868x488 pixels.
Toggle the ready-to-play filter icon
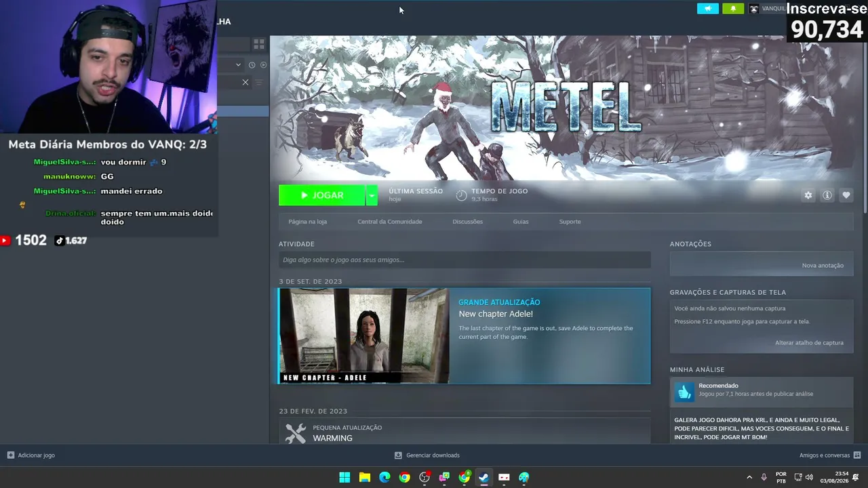pyautogui.click(x=263, y=65)
